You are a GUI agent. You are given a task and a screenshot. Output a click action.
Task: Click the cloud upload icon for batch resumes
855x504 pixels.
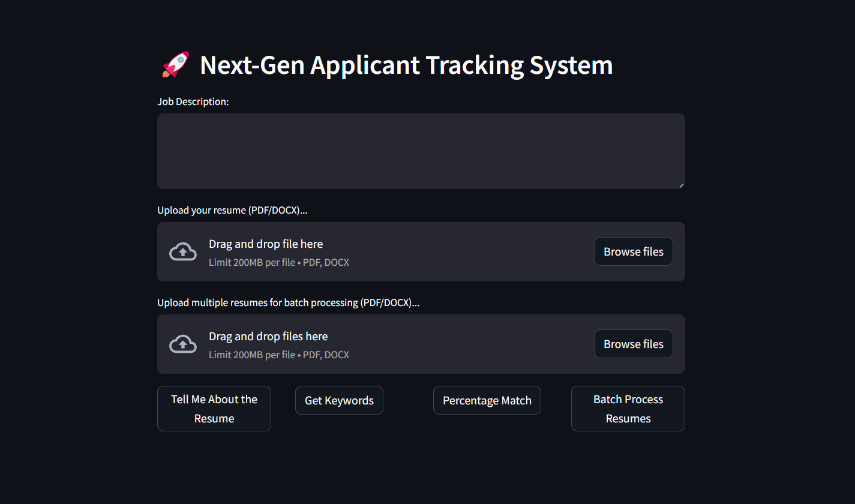coord(183,344)
